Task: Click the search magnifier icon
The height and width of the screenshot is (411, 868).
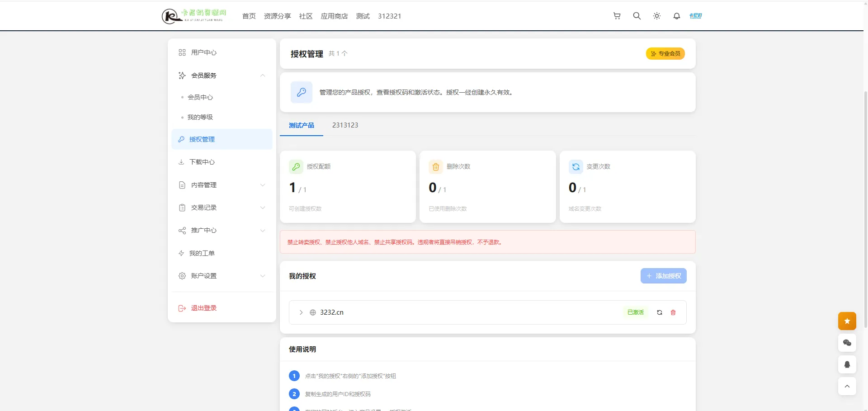Action: click(637, 16)
